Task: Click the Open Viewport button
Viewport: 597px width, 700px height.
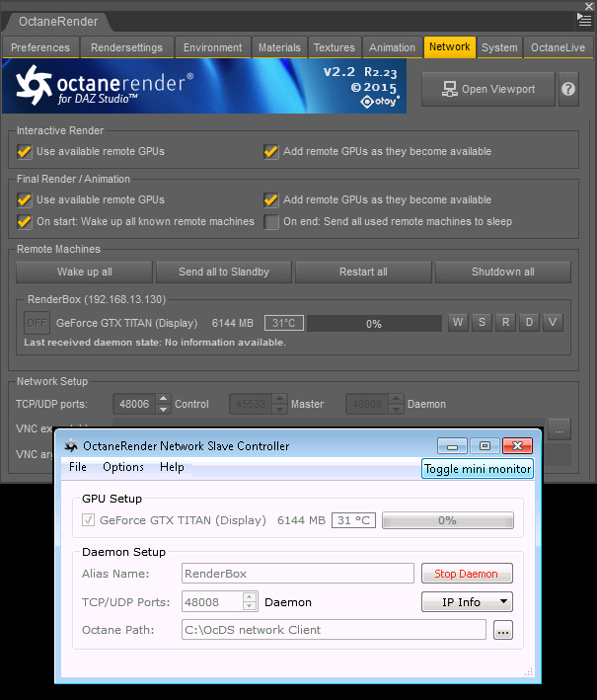Action: point(488,89)
